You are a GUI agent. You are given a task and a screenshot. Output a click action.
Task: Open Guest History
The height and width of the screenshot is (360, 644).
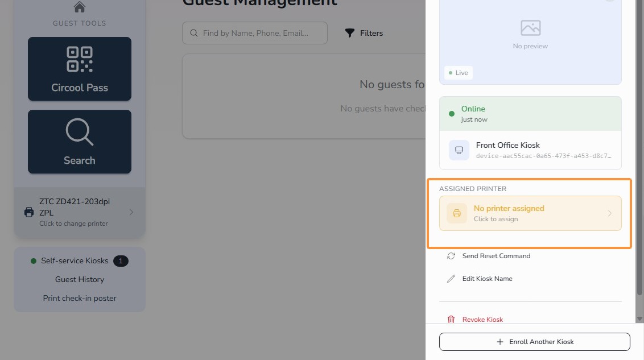point(80,279)
